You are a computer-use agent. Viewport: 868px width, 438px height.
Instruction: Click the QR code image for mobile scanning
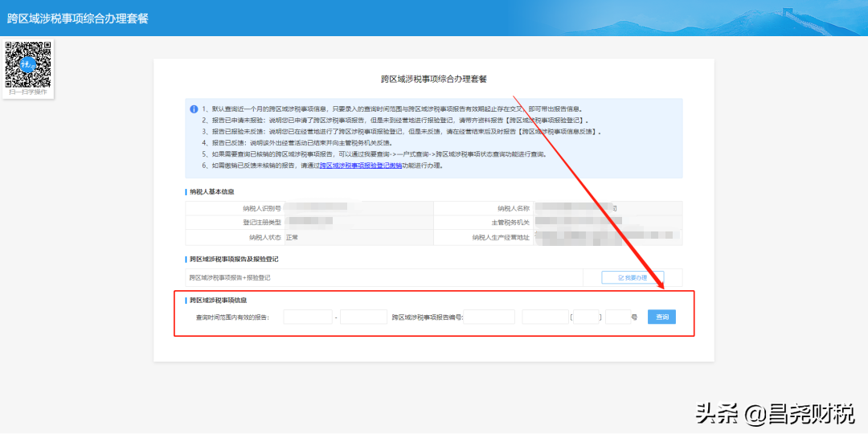click(x=29, y=63)
